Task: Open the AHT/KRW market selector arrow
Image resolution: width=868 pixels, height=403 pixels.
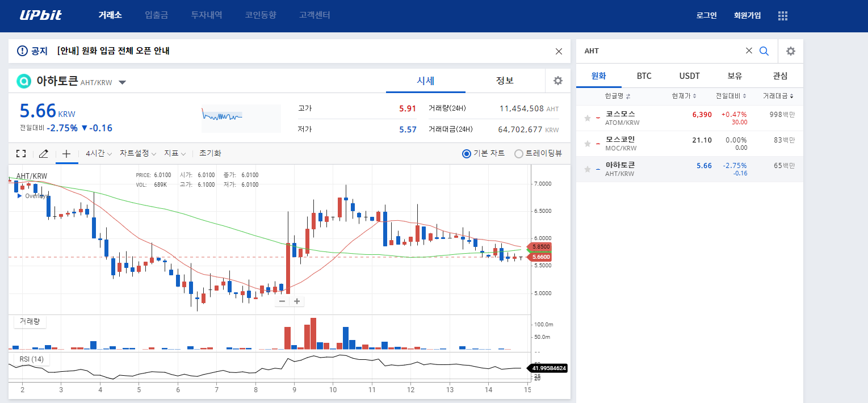Action: click(122, 83)
